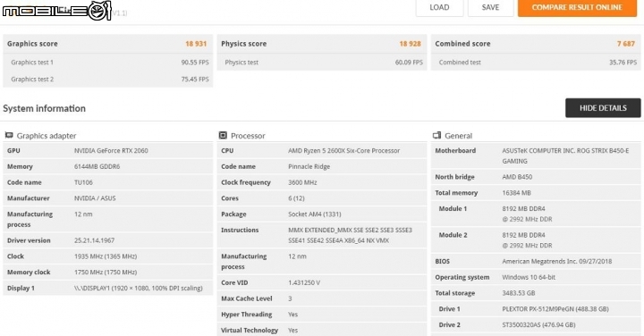
Task: Click the Instructions list starting MMX EXTENDED_MMX
Action: [x=350, y=235]
